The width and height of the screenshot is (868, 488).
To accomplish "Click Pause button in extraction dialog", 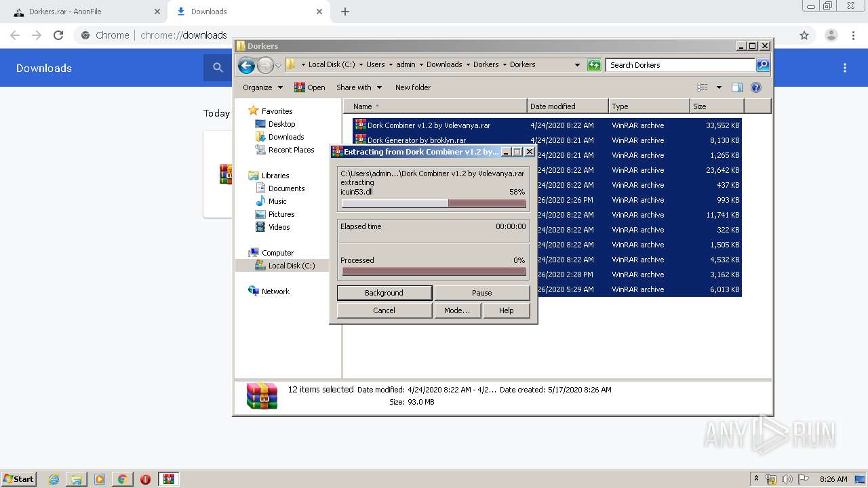I will tap(481, 293).
